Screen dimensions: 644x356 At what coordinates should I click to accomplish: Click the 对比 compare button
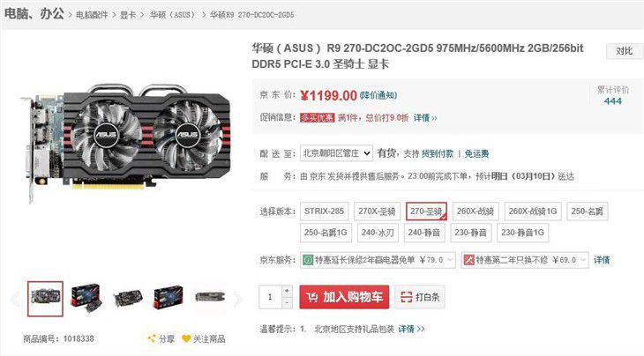[x=625, y=51]
